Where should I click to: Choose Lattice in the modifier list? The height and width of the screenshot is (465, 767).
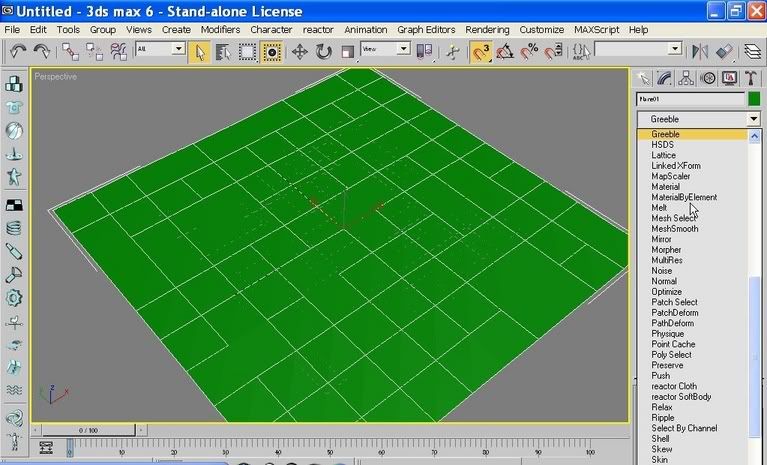663,155
